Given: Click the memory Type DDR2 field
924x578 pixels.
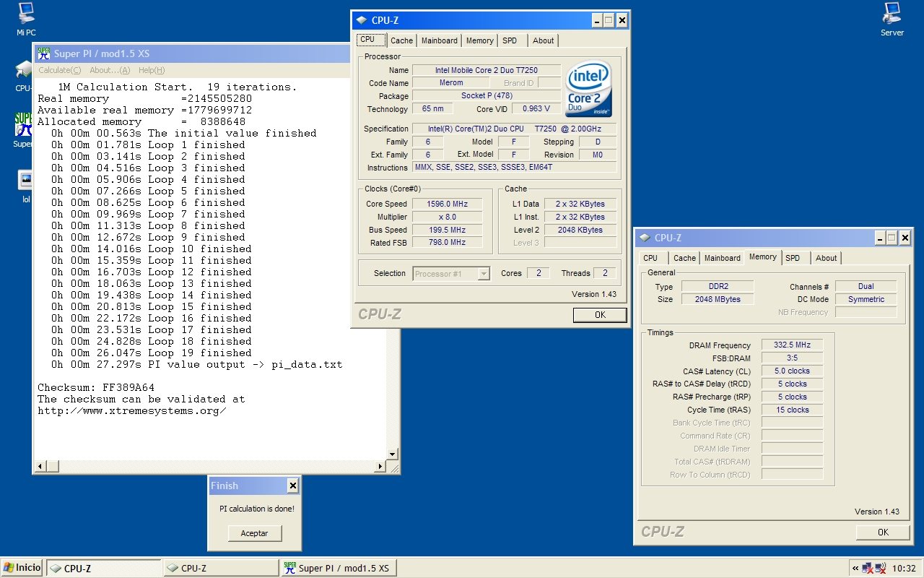Looking at the screenshot, I should (x=717, y=286).
